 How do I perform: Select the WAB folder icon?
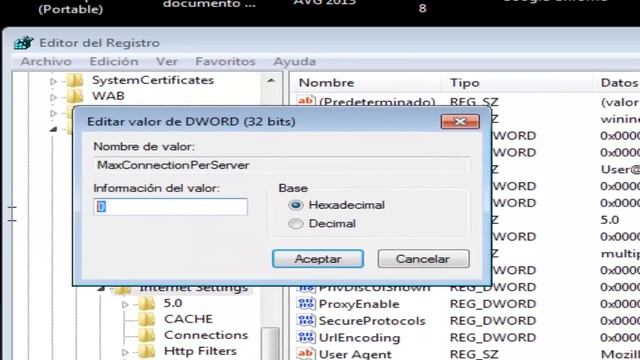(75, 96)
